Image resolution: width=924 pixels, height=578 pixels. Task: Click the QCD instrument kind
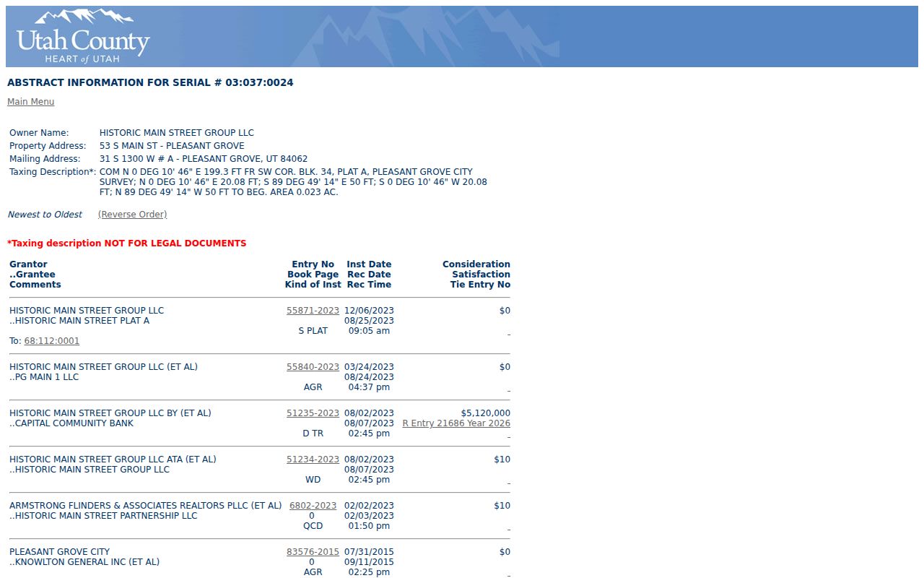click(x=313, y=526)
